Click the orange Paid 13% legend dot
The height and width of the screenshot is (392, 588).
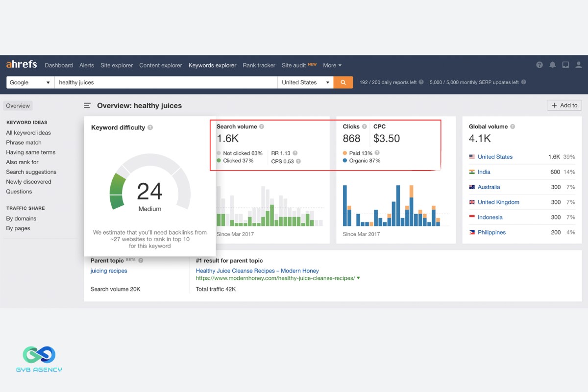345,153
